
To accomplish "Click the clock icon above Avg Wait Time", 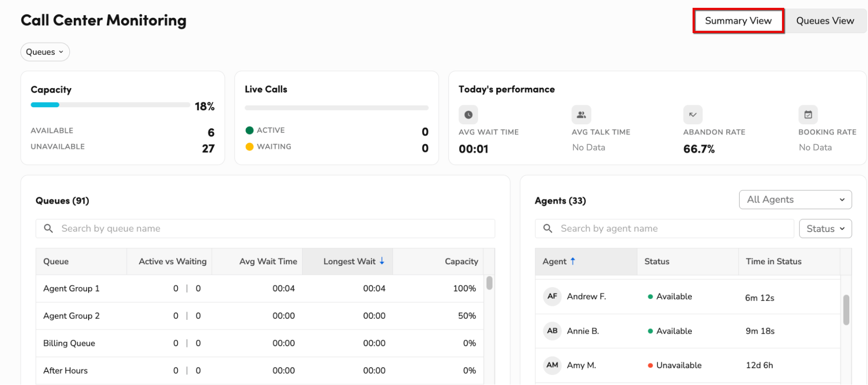I will point(468,115).
